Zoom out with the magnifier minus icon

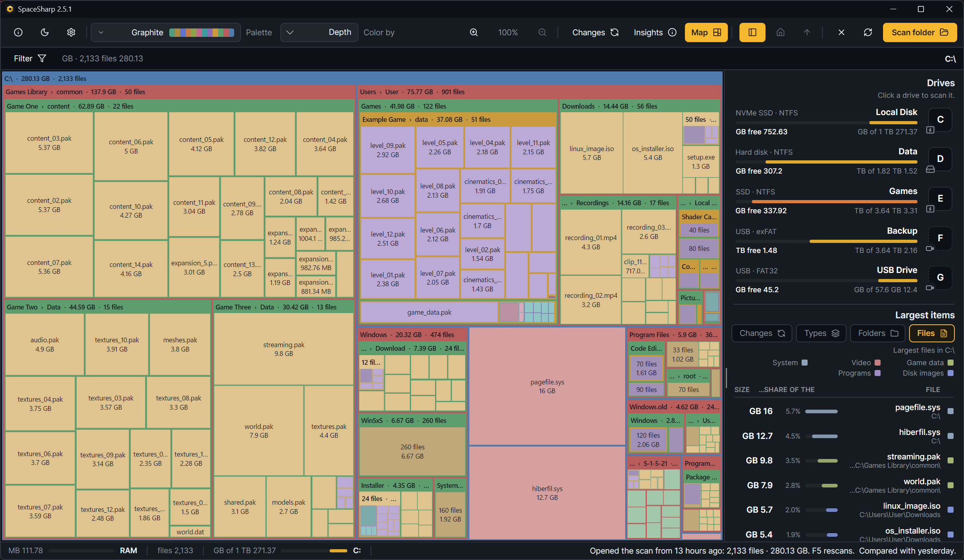pyautogui.click(x=542, y=32)
